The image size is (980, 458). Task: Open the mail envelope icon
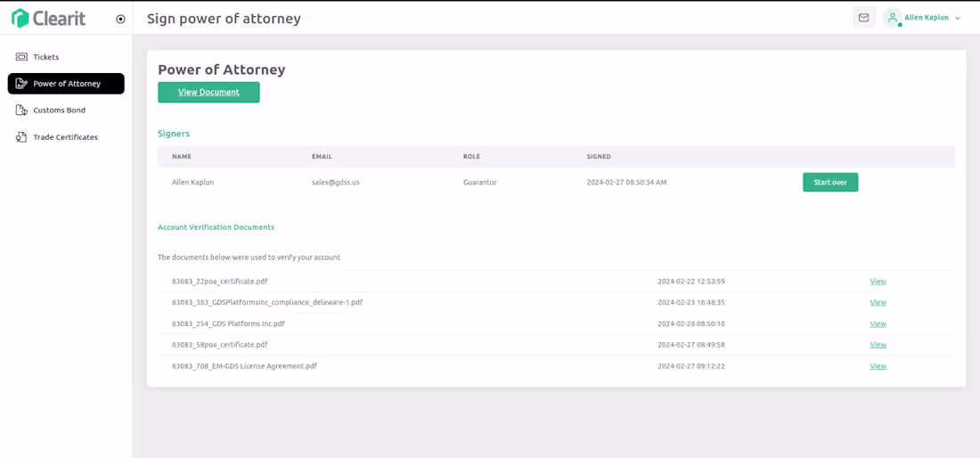click(864, 18)
